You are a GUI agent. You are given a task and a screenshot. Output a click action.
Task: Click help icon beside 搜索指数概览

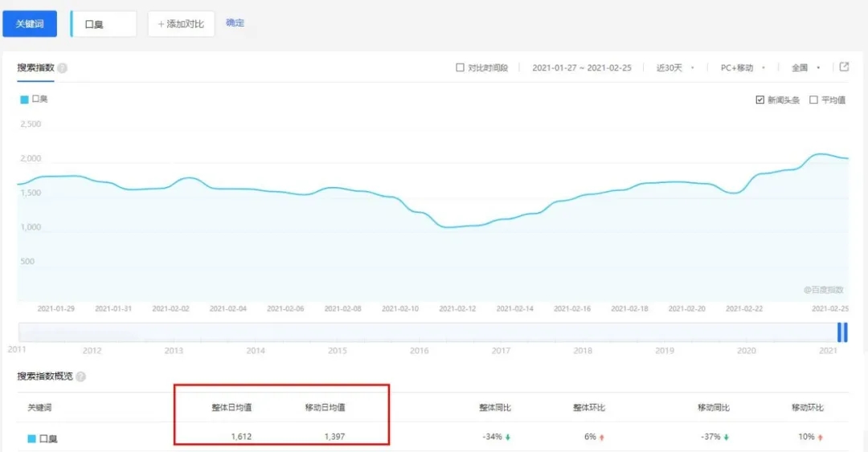tap(80, 377)
